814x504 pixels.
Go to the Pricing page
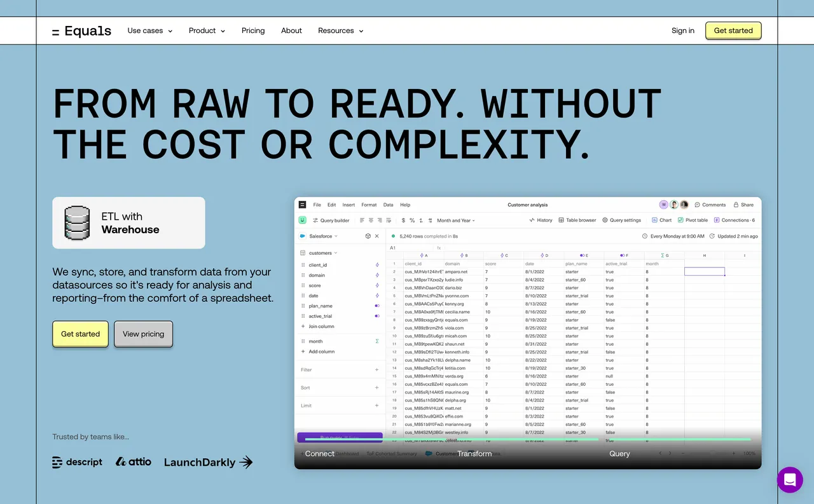pyautogui.click(x=253, y=31)
